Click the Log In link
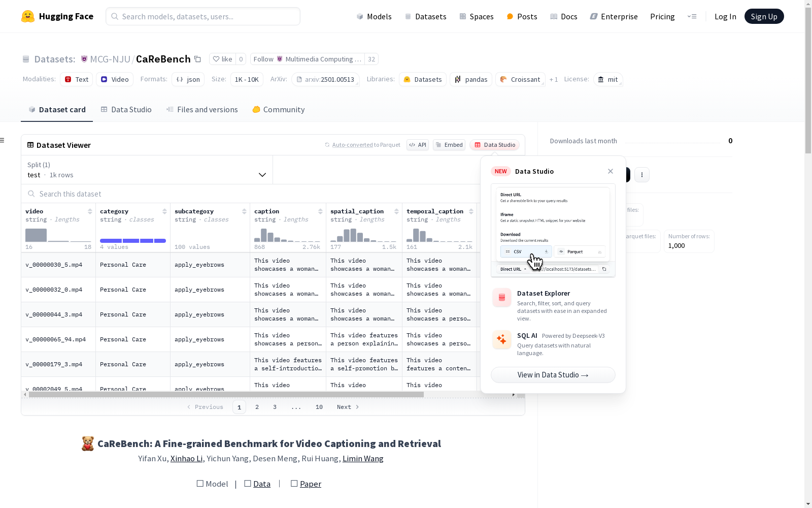812x508 pixels. 725,16
